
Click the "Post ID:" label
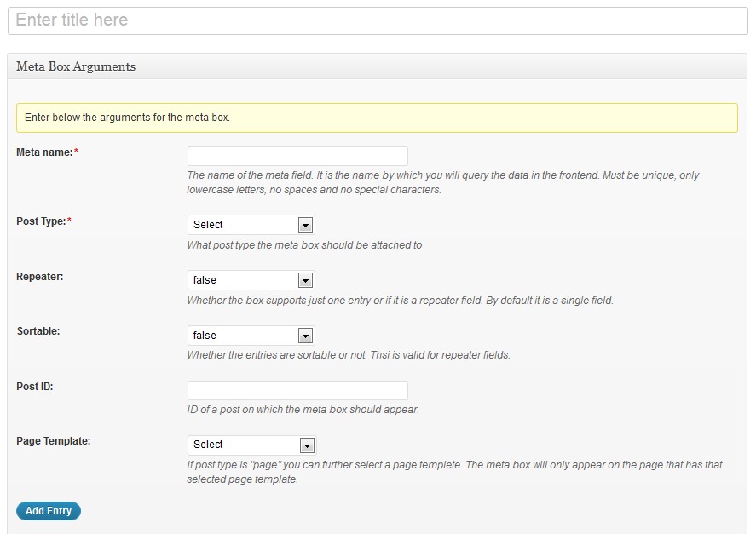tap(35, 386)
